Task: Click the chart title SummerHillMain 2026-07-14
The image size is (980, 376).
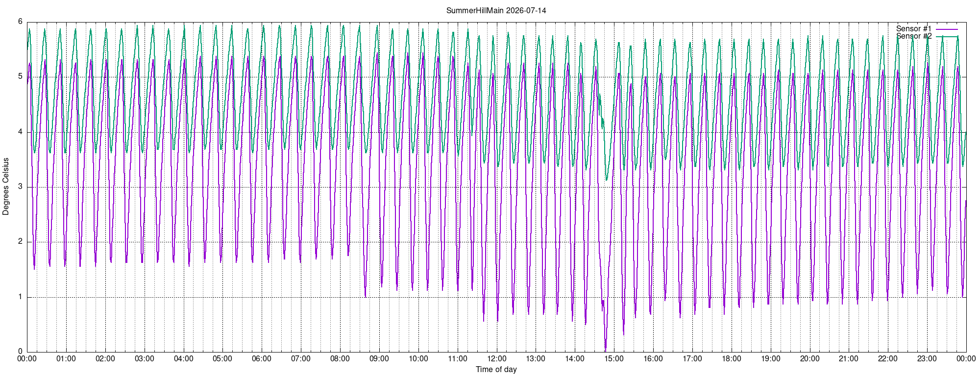Action: pos(496,10)
